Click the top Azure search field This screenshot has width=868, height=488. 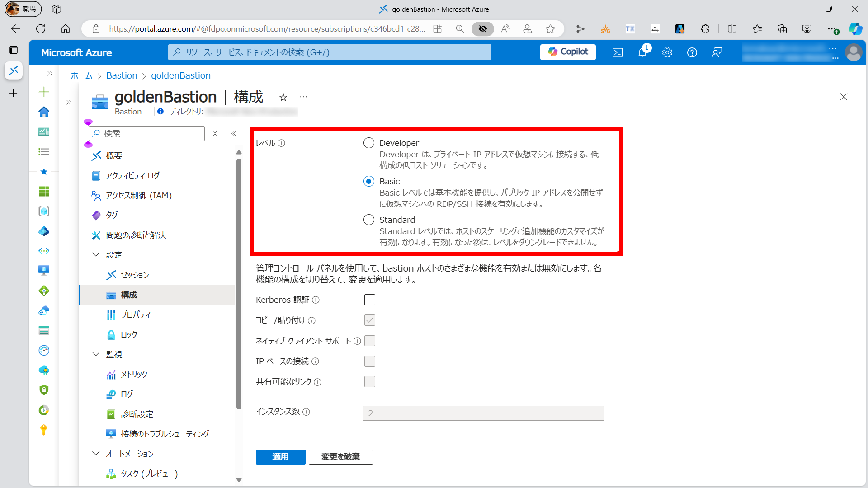click(x=330, y=52)
